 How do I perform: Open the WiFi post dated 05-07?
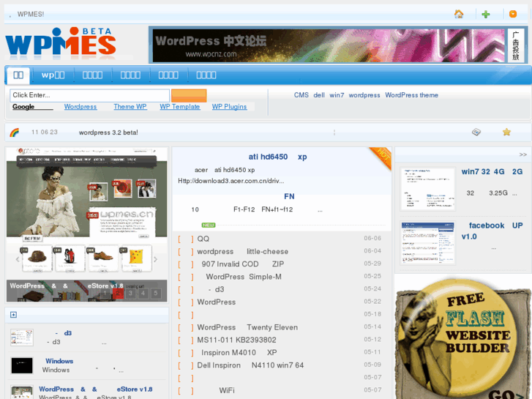point(227,390)
